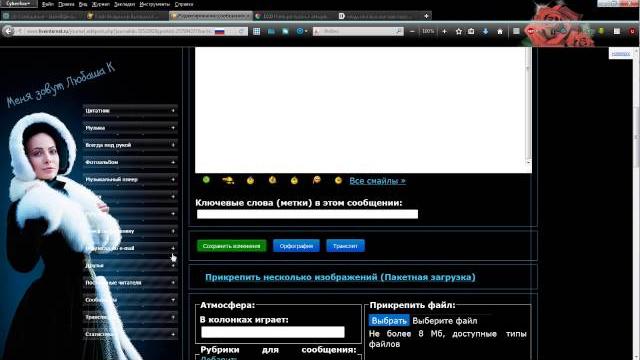Show bookmarks list icon next to star
This screenshot has width=640, height=360.
(471, 31)
